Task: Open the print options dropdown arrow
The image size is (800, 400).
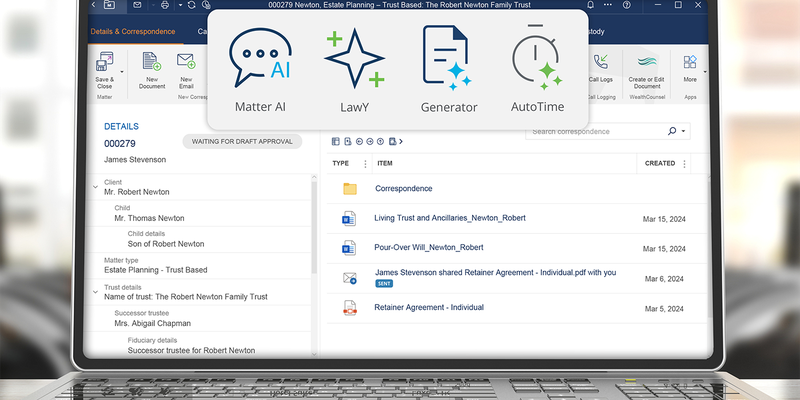Action: pos(180,5)
